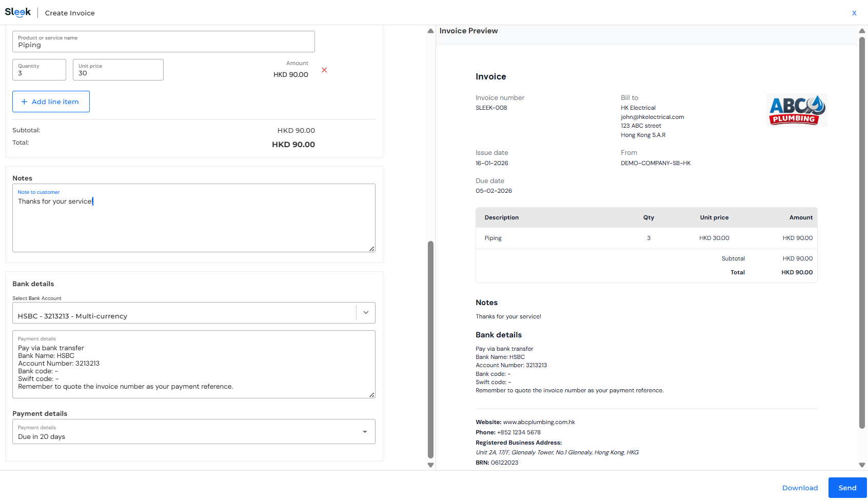Click the Invoice Preview panel title
The image size is (868, 501).
point(468,31)
